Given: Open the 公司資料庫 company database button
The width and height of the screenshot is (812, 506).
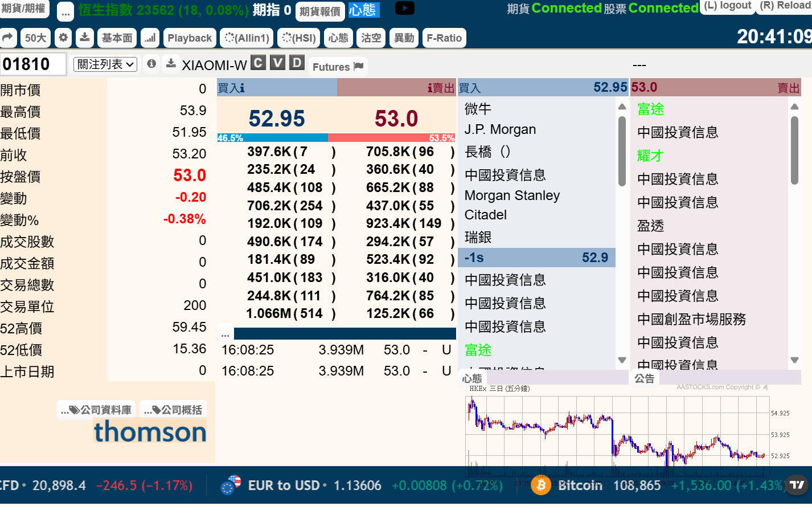Looking at the screenshot, I should coord(96,410).
